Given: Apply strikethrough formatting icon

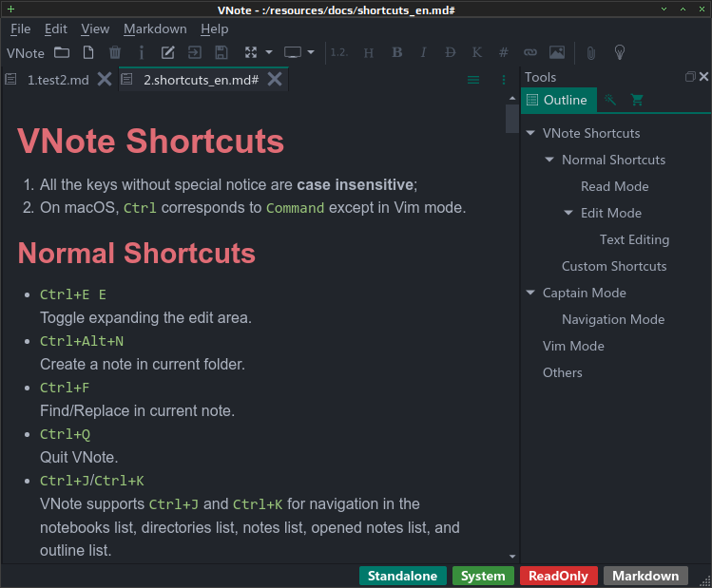Looking at the screenshot, I should pyautogui.click(x=450, y=52).
